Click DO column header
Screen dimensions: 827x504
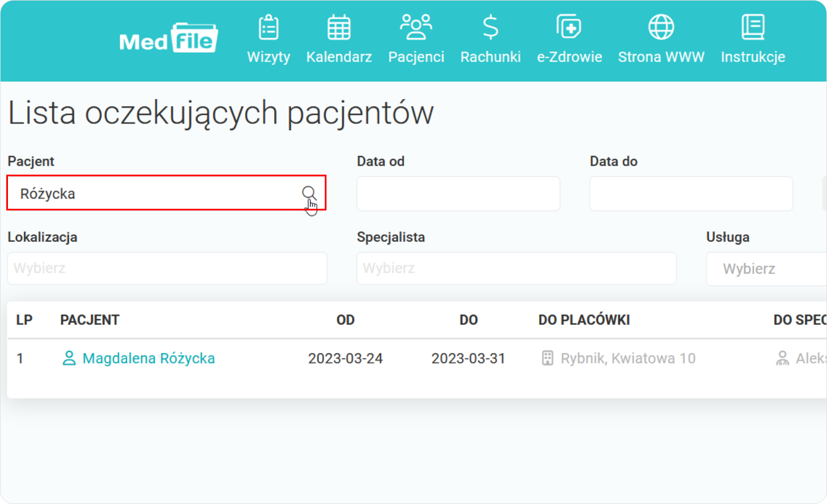coord(469,320)
